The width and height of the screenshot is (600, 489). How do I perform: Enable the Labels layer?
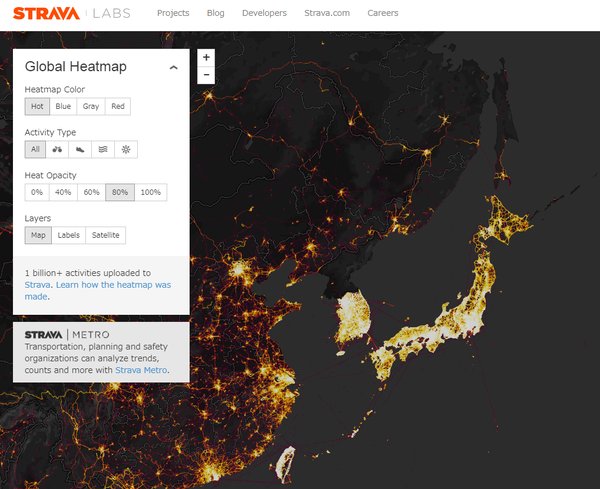68,235
